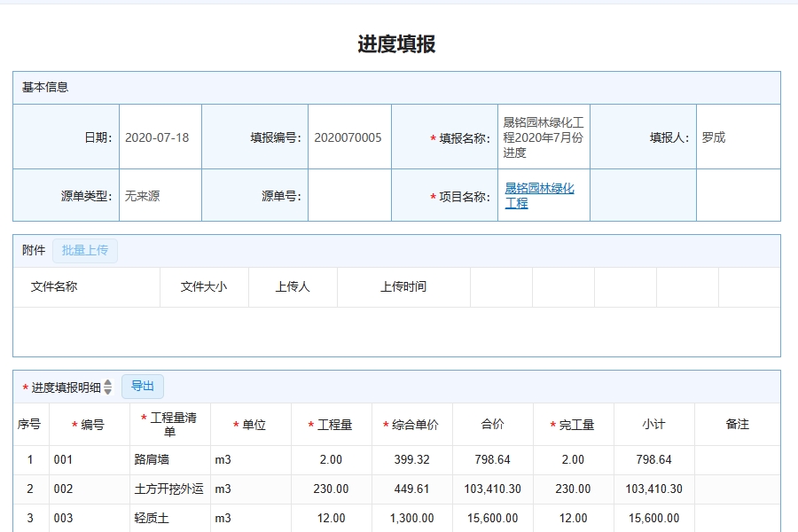Click the 工程量清单 column header
The image size is (798, 532).
click(169, 425)
